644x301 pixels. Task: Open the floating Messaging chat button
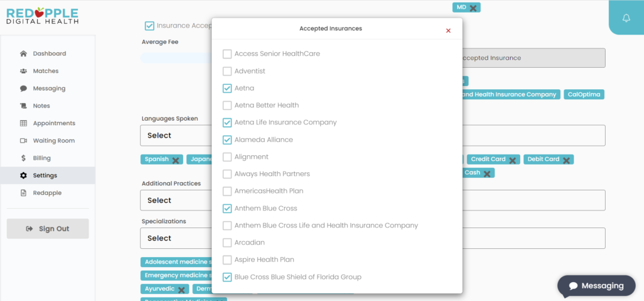596,286
